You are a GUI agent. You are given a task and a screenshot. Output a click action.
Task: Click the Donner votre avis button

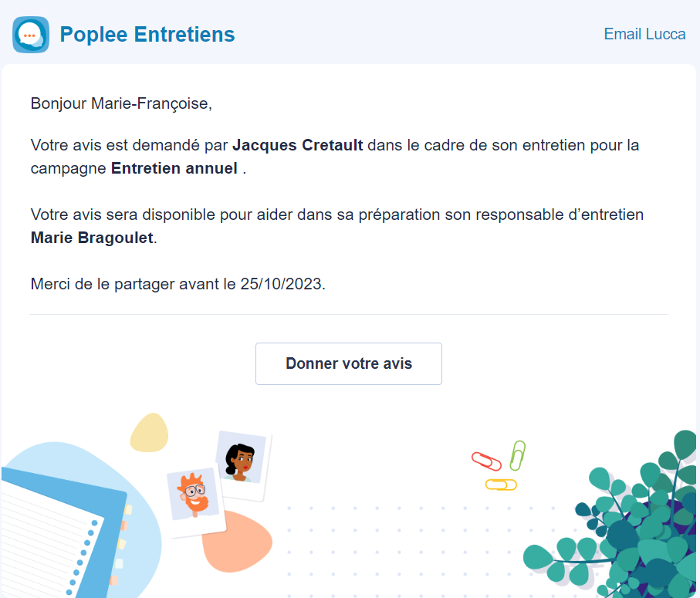(349, 363)
